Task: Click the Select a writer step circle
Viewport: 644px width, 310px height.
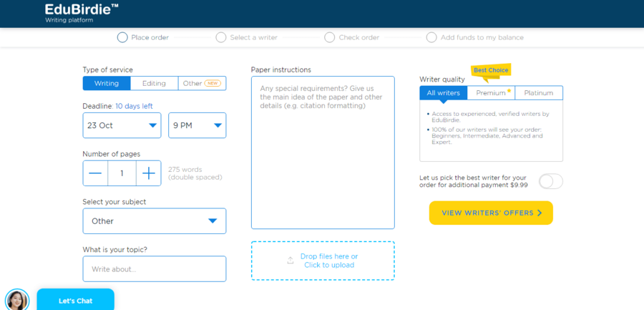Action: tap(221, 37)
